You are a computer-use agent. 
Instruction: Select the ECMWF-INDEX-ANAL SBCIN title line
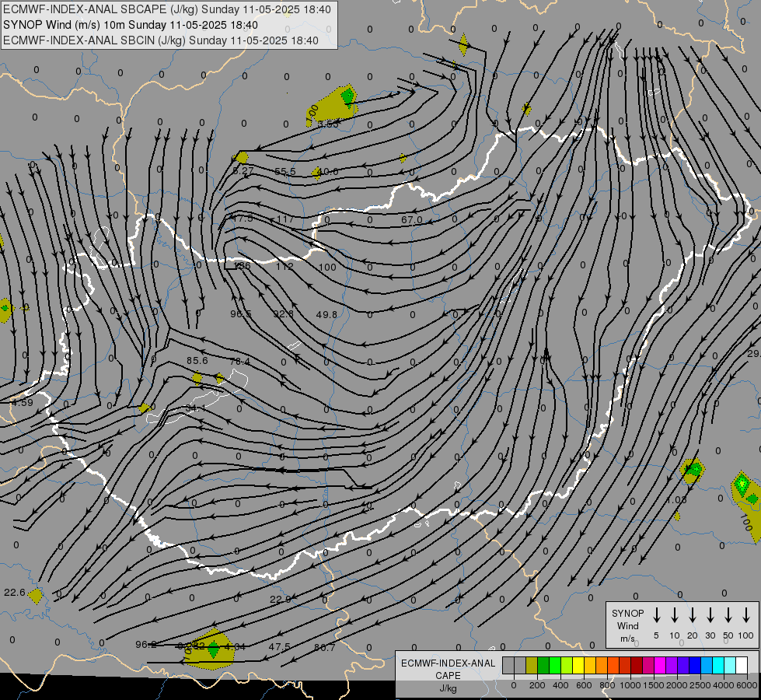pos(161,40)
